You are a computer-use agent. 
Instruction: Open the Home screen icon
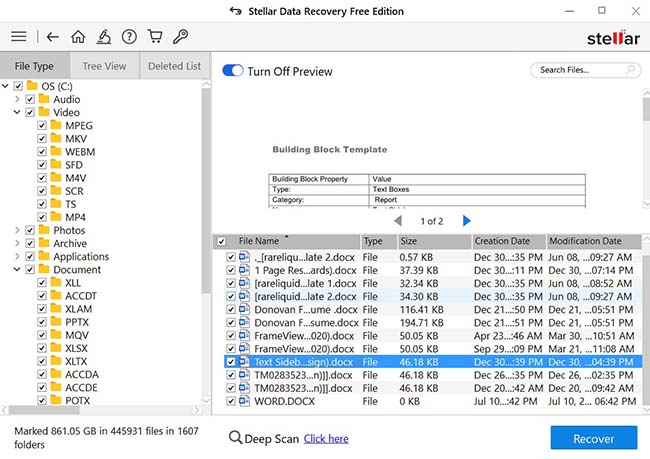tap(78, 36)
